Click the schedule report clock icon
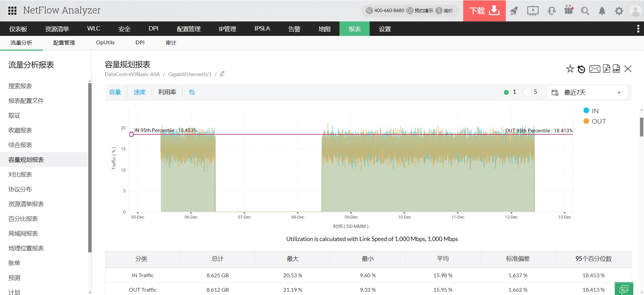The image size is (644, 295). [x=581, y=69]
